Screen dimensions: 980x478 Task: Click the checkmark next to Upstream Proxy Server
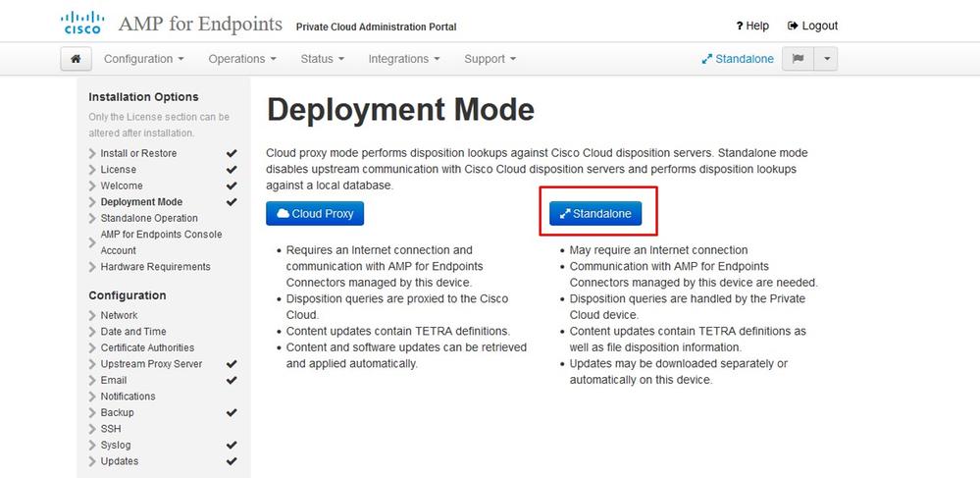click(x=232, y=364)
